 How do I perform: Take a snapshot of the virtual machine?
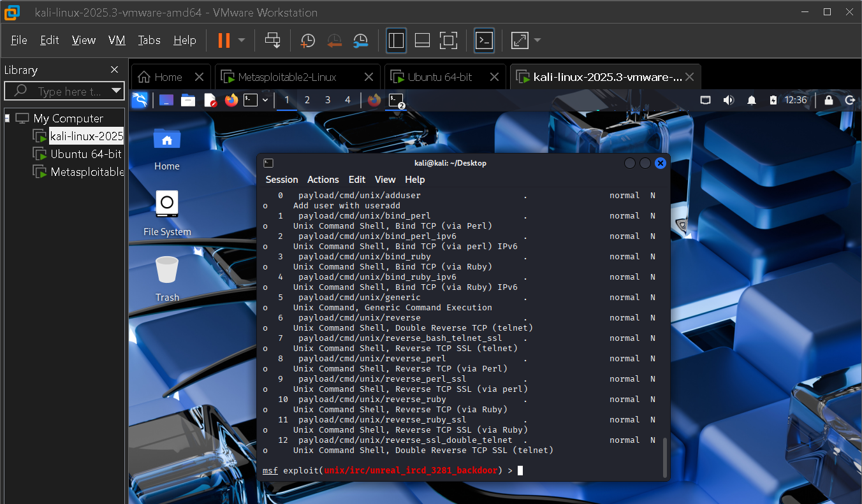[x=307, y=40]
